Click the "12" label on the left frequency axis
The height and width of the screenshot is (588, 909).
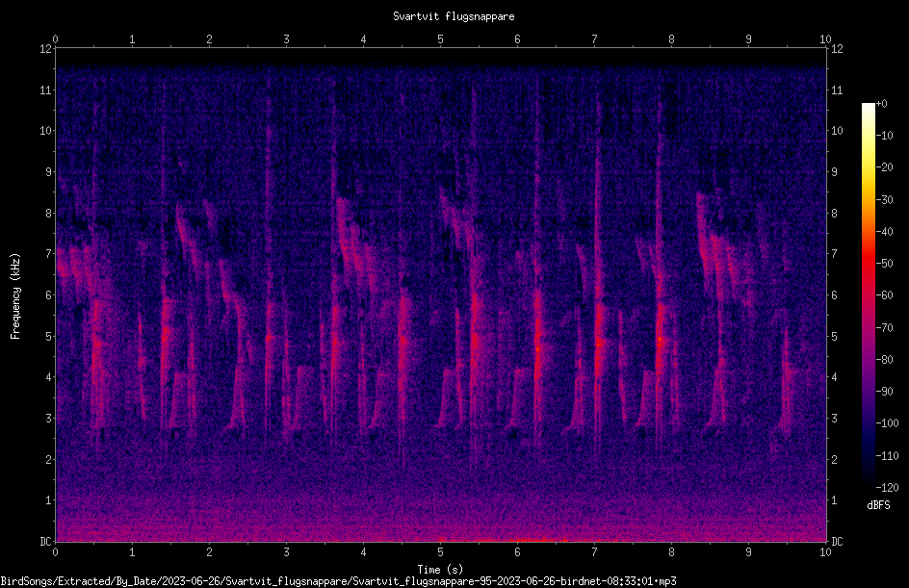(46, 49)
